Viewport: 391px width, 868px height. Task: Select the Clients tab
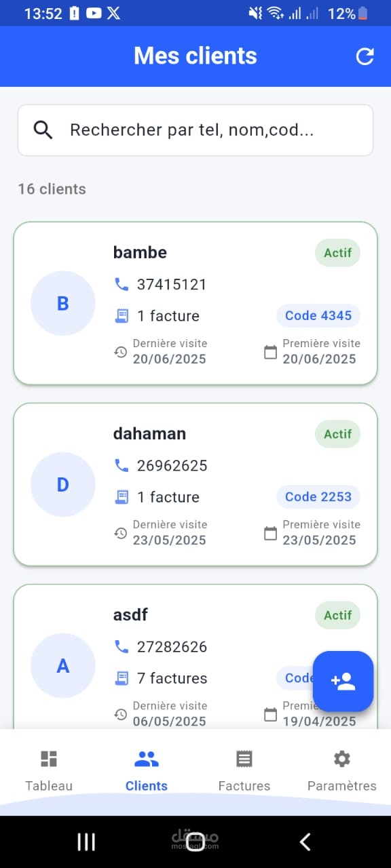click(147, 771)
